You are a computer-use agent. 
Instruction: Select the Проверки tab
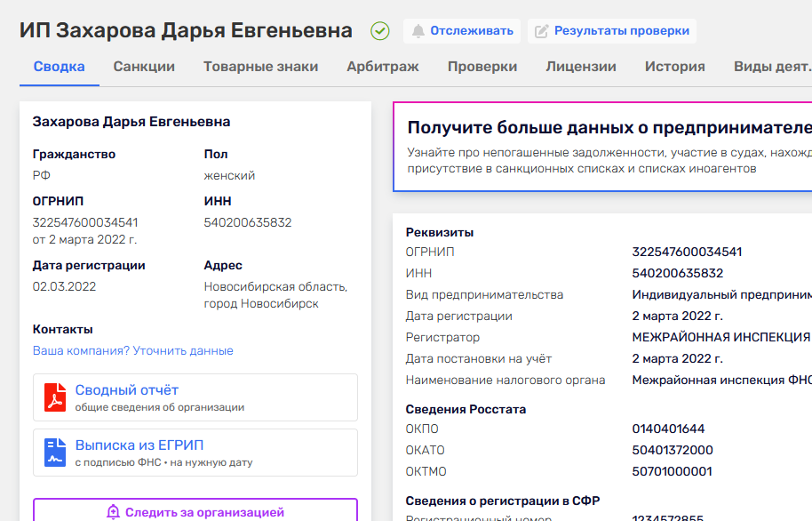click(482, 67)
